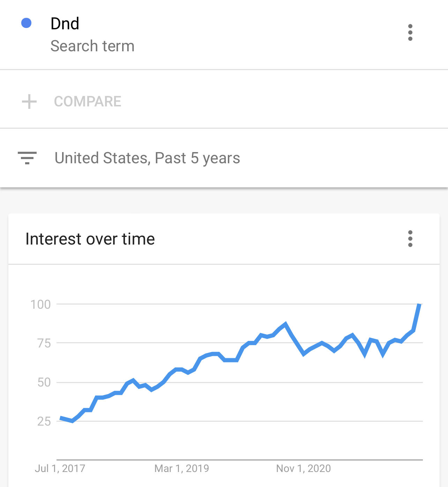Select the Jul 1, 2017 axis label
Image resolution: width=448 pixels, height=487 pixels.
pos(60,468)
